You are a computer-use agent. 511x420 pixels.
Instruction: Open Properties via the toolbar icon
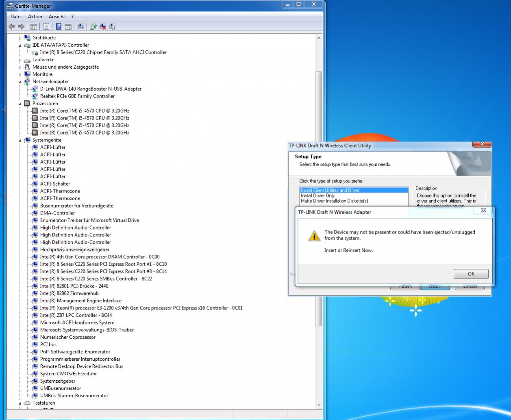(46, 27)
